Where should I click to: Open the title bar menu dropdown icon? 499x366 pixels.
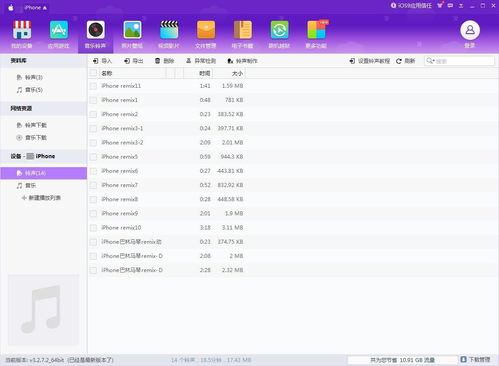(x=461, y=6)
